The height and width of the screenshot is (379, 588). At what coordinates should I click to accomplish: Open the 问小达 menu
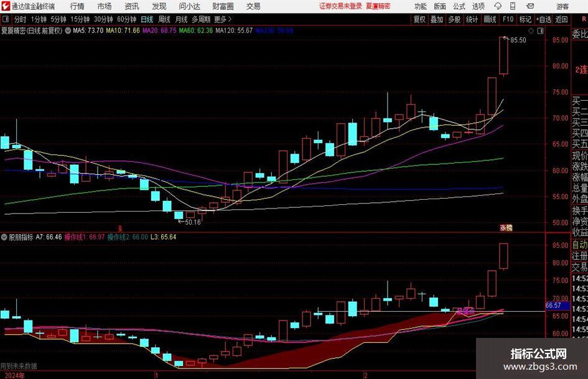(x=189, y=6)
